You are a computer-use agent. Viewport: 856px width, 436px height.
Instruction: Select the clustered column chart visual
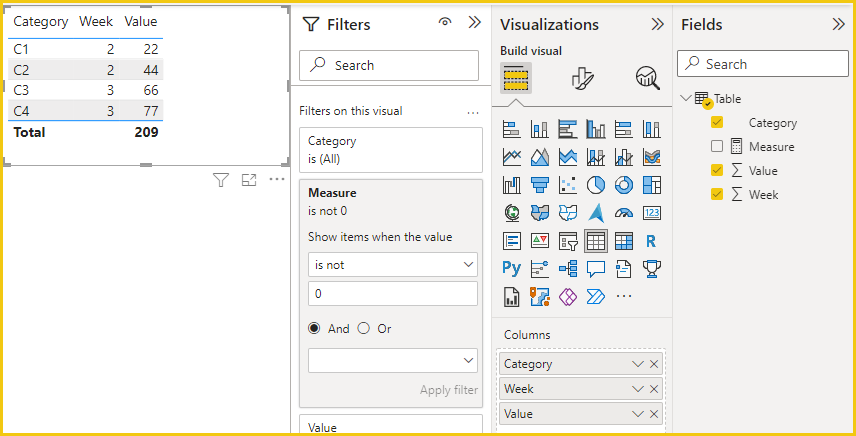[x=596, y=129]
